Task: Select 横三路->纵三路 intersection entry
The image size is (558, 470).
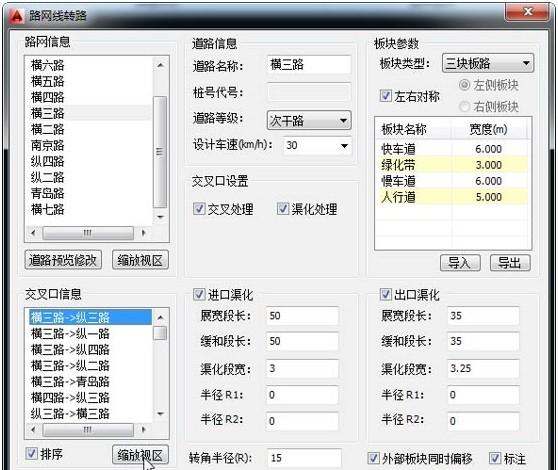Action: pyautogui.click(x=90, y=317)
